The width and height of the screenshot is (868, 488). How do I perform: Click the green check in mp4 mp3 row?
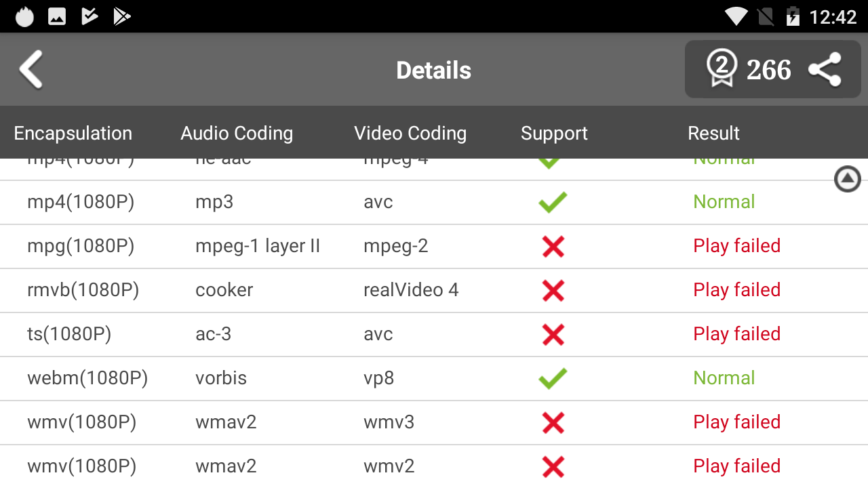click(553, 202)
